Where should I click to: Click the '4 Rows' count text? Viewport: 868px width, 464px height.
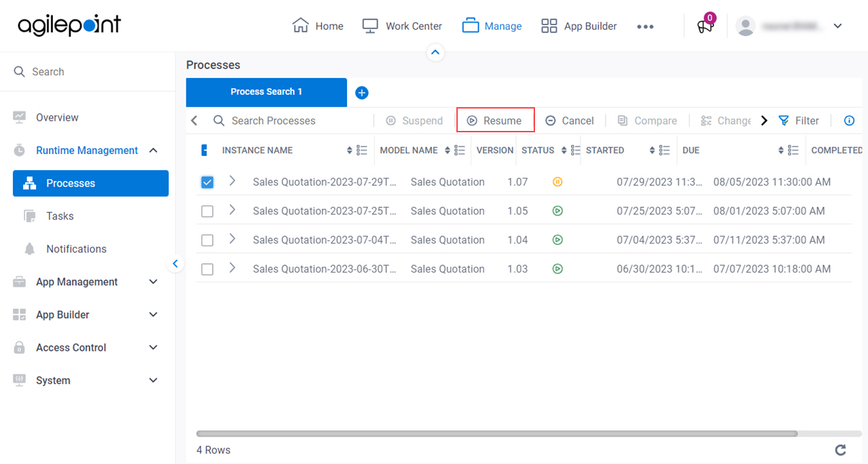click(214, 450)
